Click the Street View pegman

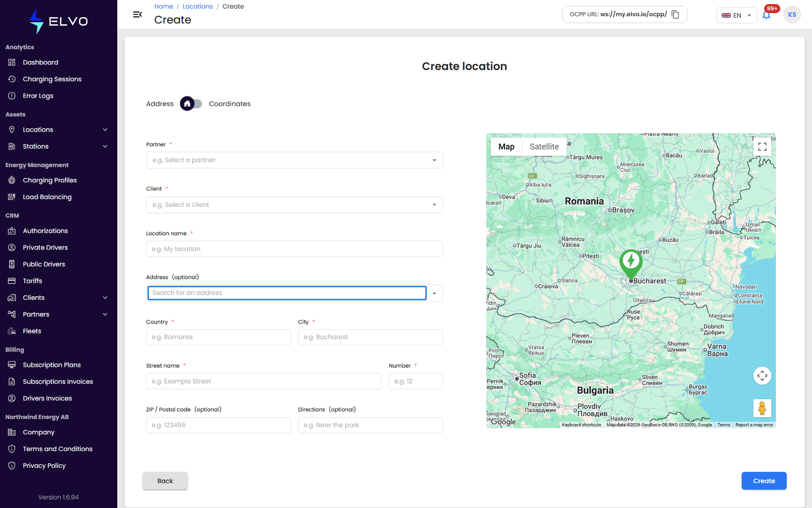pyautogui.click(x=762, y=408)
